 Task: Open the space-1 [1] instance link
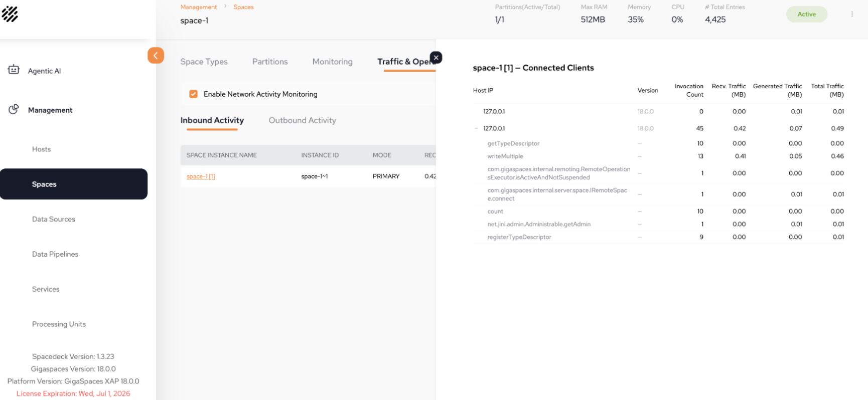tap(201, 176)
